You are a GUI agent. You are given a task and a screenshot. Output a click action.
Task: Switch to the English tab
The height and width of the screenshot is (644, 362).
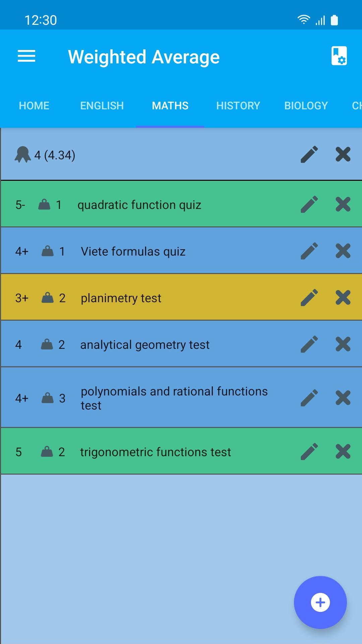tap(102, 106)
